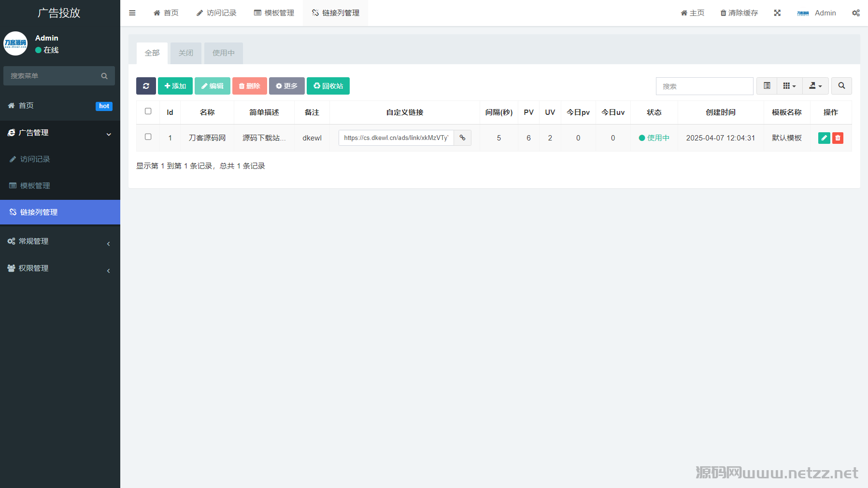The height and width of the screenshot is (488, 868).
Task: Toggle card view of the table
Action: 767,86
